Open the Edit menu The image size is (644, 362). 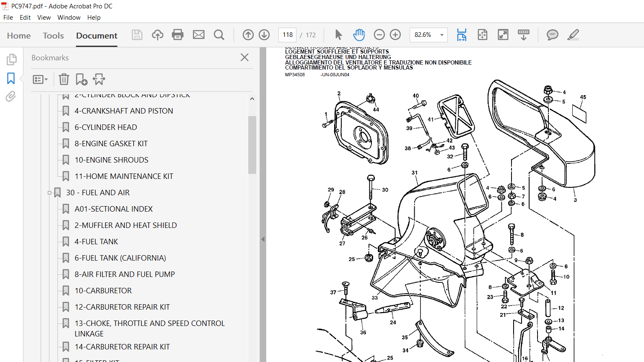pos(25,18)
